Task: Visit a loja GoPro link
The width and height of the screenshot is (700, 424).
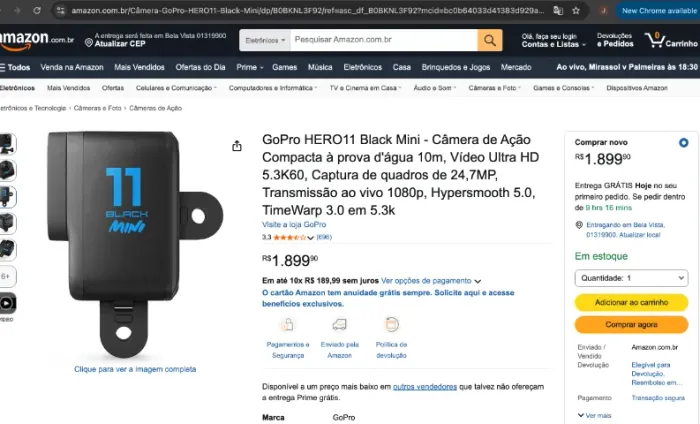Action: pos(294,224)
